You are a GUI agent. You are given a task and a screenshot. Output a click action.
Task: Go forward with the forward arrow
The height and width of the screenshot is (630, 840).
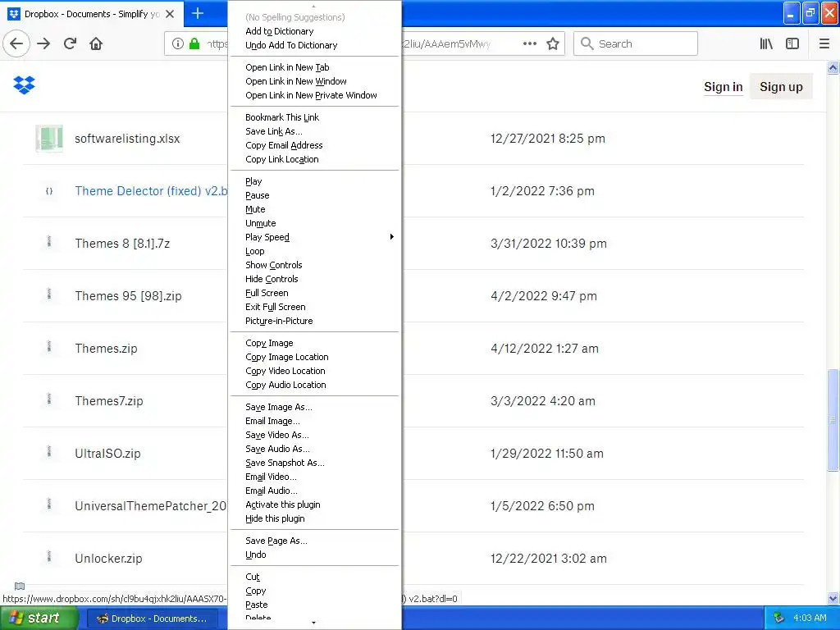pyautogui.click(x=43, y=43)
